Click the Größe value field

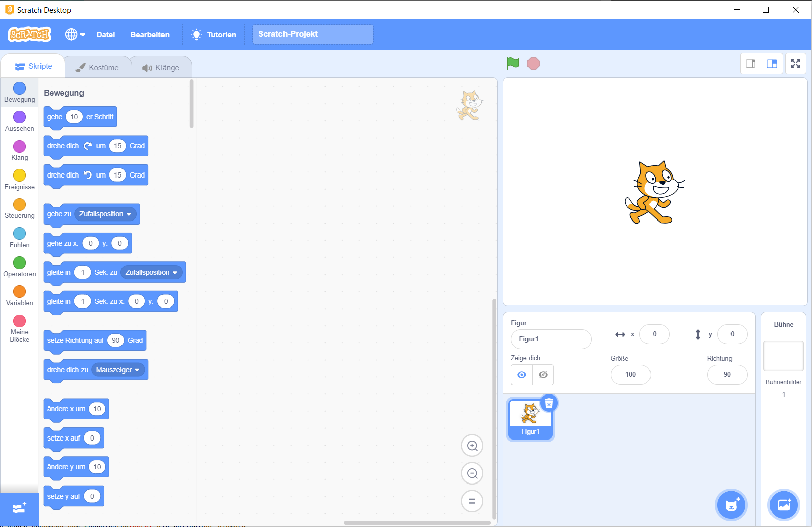[630, 375]
